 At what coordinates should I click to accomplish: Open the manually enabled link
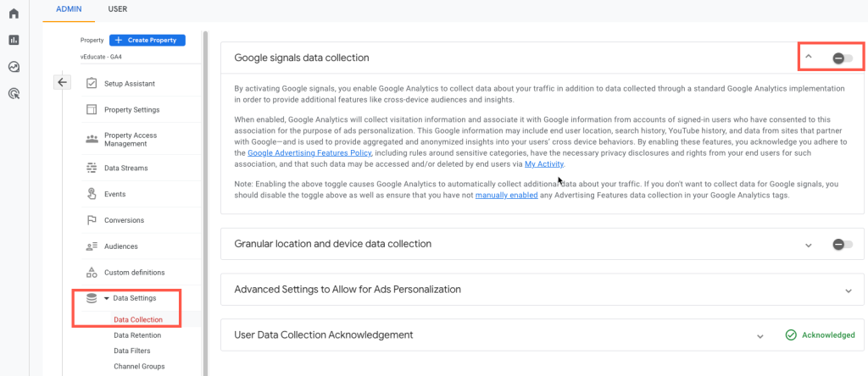[507, 195]
